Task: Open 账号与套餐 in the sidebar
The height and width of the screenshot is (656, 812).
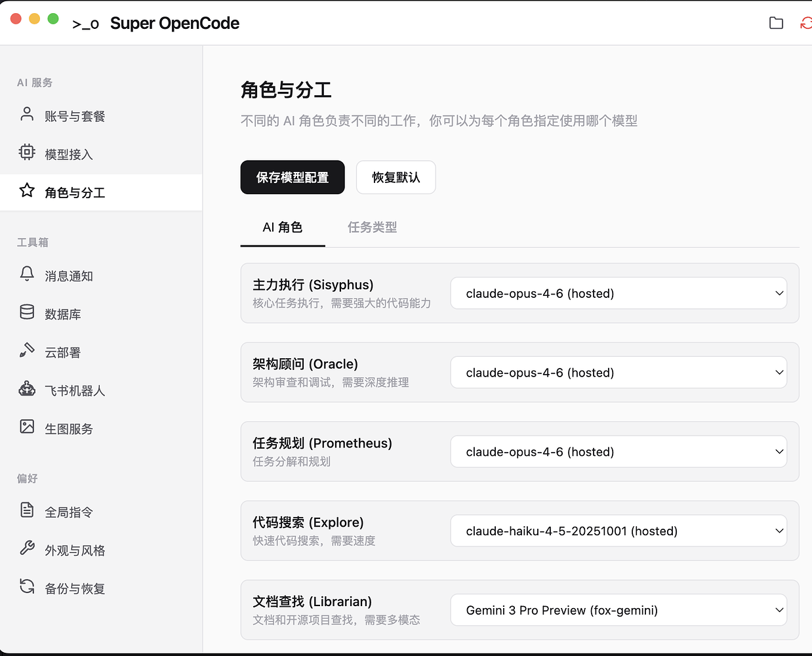Action: point(101,116)
